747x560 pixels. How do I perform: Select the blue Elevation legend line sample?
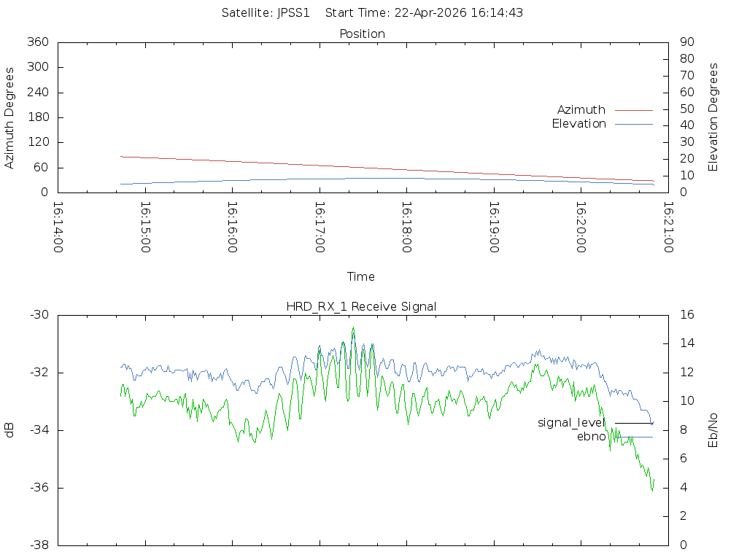[633, 124]
